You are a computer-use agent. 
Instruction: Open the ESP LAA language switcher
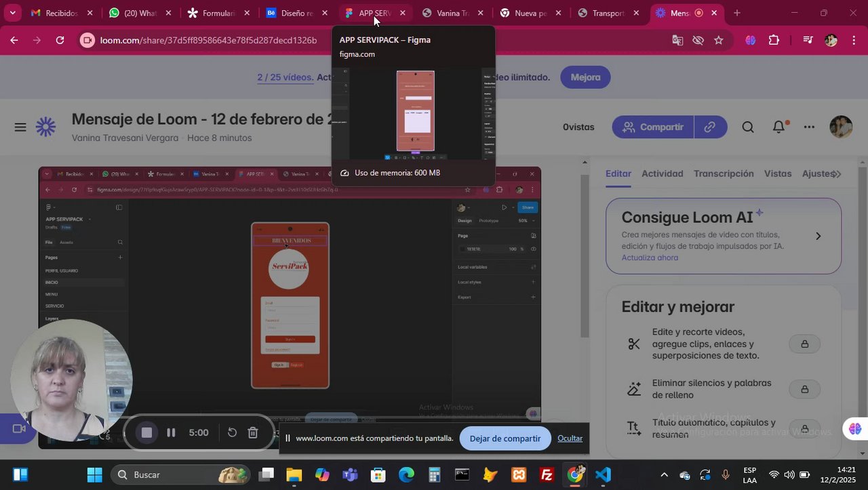(749, 475)
